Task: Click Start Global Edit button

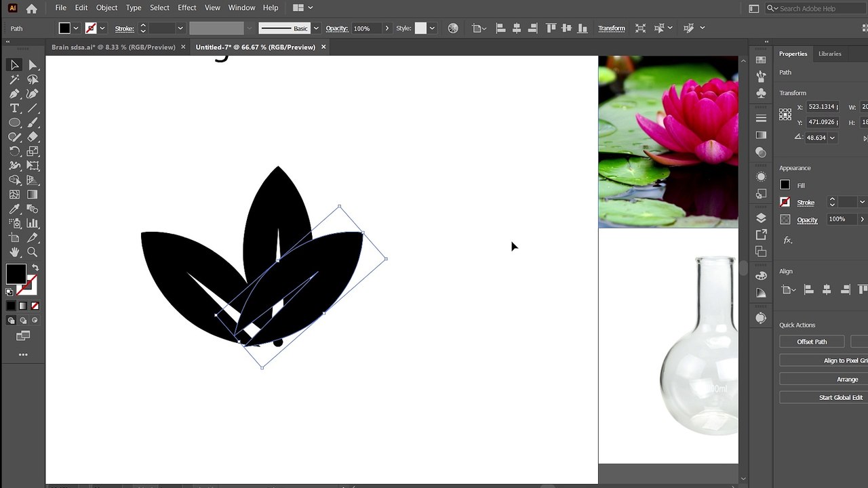Action: [x=824, y=398]
